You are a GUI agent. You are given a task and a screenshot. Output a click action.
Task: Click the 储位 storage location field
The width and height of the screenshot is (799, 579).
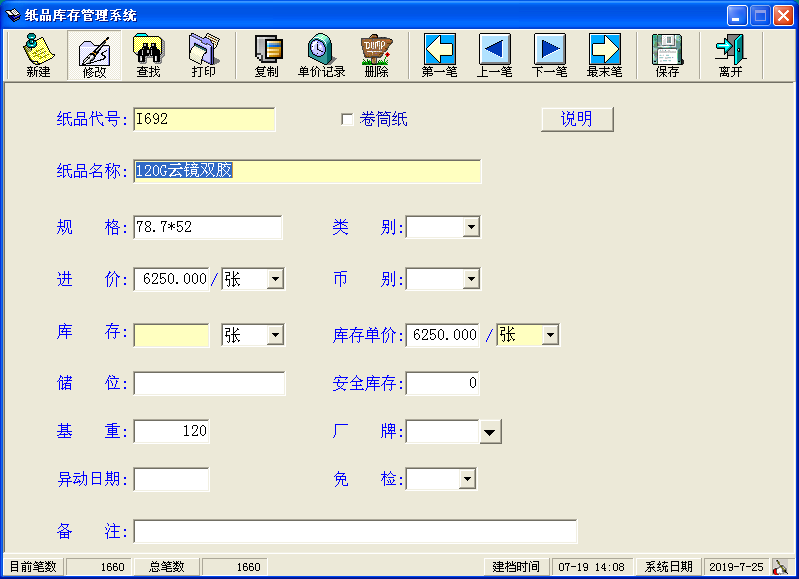[209, 384]
